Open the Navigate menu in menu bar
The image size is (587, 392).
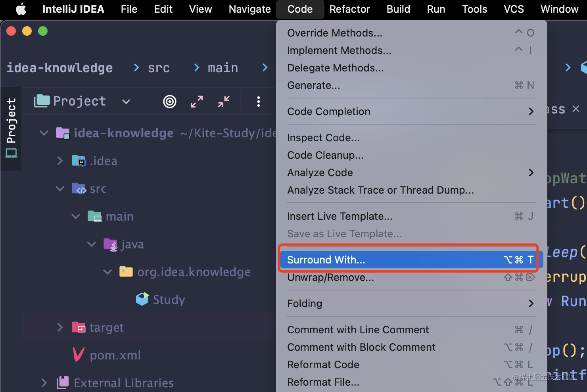250,9
